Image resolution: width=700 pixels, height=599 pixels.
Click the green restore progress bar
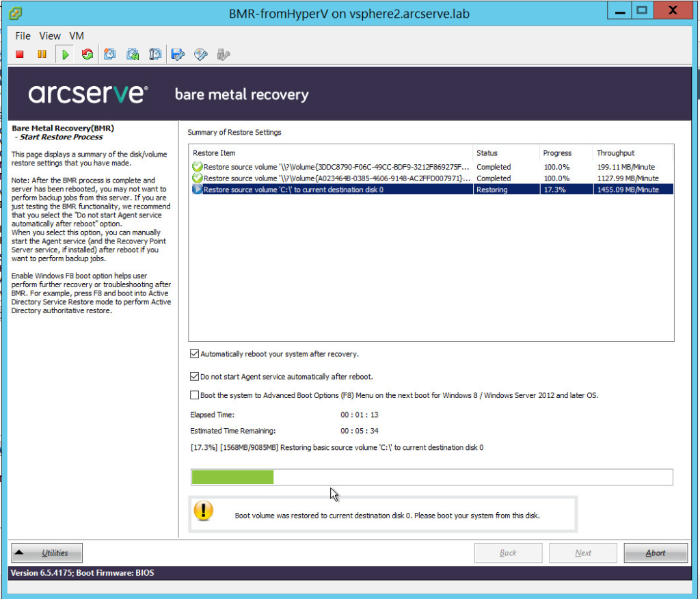point(432,477)
